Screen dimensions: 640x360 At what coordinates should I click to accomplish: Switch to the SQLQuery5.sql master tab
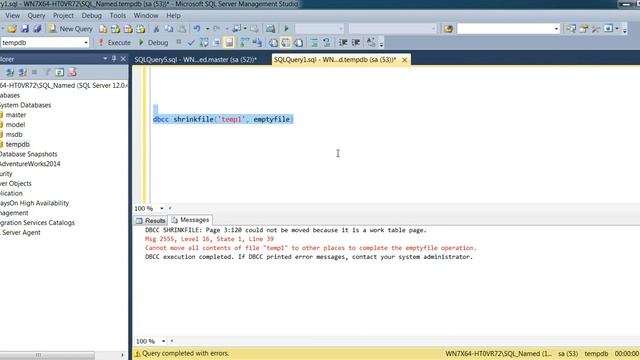196,60
